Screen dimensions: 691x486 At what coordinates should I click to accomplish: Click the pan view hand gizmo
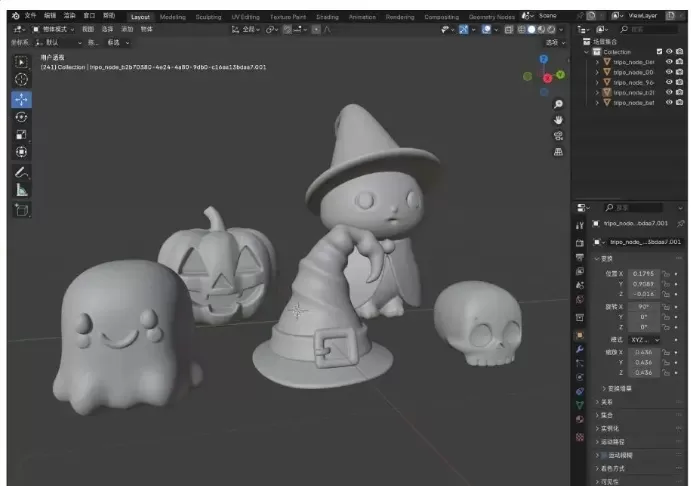pyautogui.click(x=558, y=120)
